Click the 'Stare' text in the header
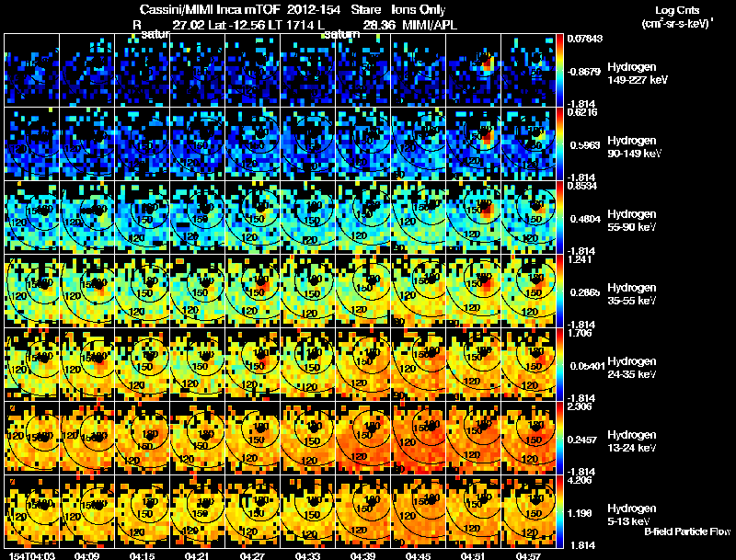The width and height of the screenshot is (736, 560). [x=366, y=9]
